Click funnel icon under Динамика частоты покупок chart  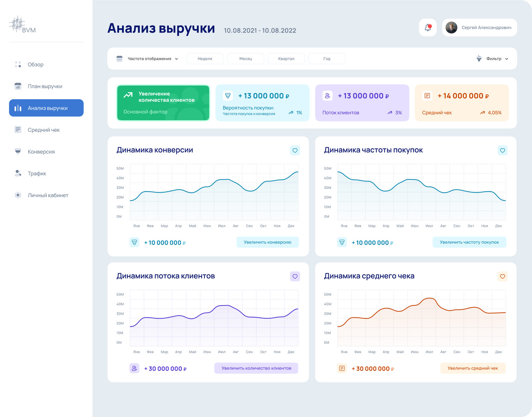pos(342,242)
